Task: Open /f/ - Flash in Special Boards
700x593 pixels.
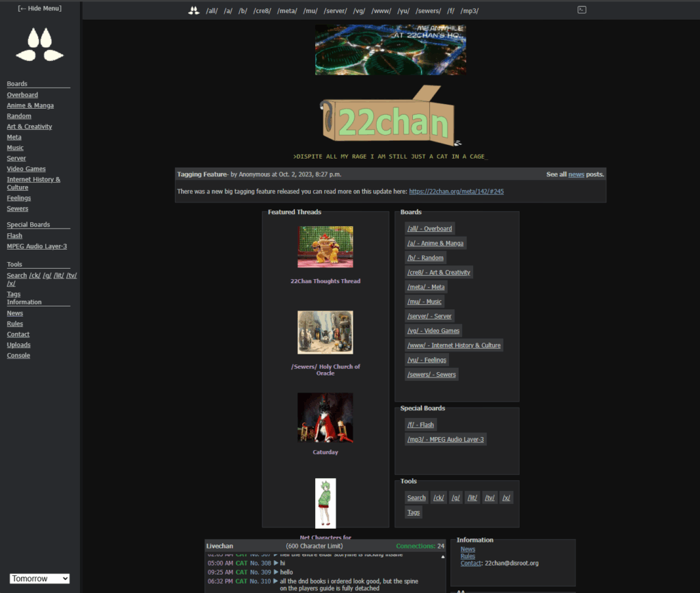Action: pyautogui.click(x=420, y=425)
